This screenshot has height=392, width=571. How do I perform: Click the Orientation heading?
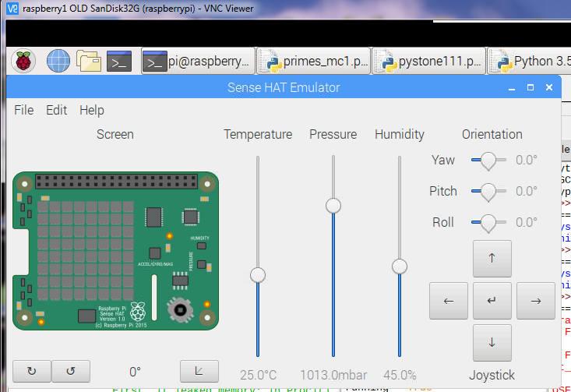(x=492, y=134)
